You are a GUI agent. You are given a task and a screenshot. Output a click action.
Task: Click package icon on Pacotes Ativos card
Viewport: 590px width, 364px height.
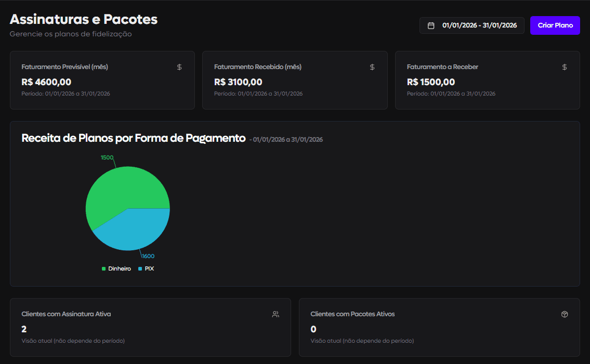(x=565, y=314)
